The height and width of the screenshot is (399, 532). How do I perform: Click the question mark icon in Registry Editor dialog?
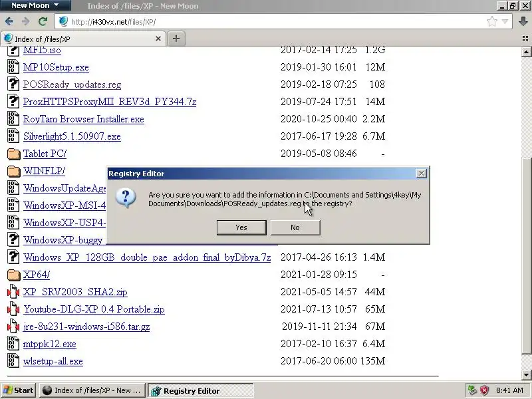[126, 198]
